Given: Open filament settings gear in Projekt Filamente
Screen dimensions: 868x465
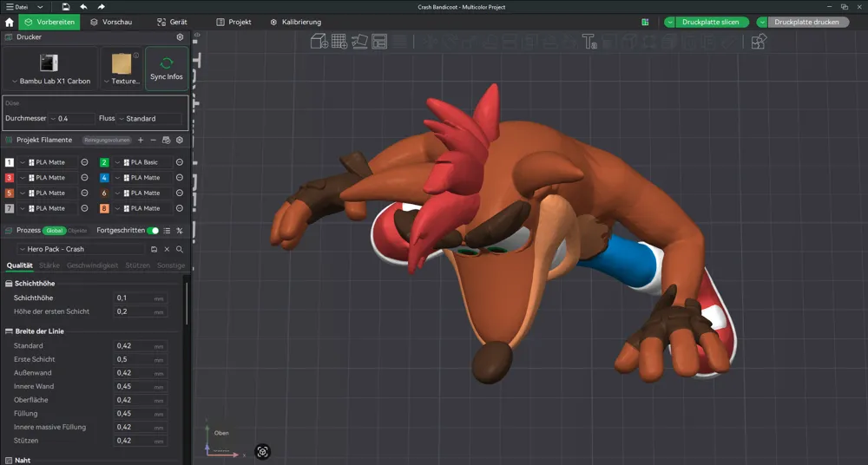Looking at the screenshot, I should pos(180,140).
